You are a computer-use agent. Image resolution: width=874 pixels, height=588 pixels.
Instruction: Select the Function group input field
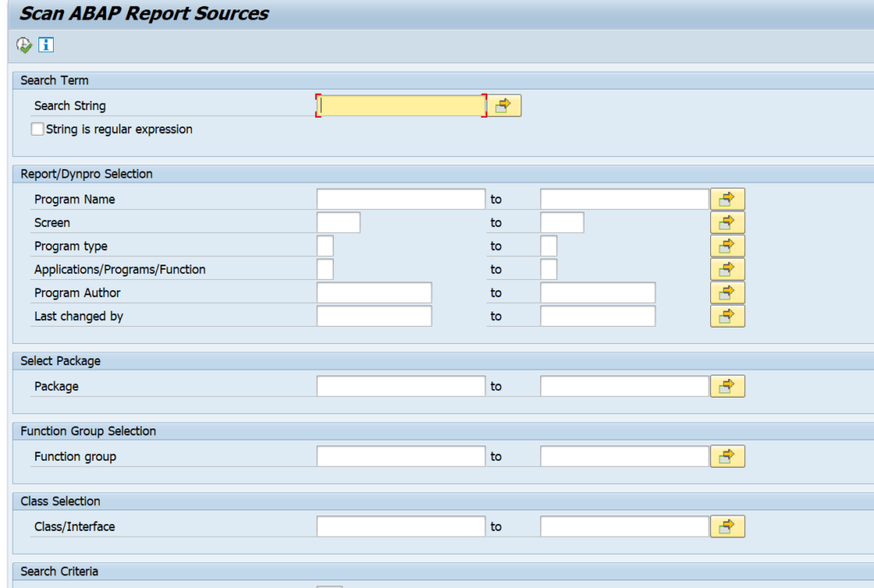399,456
